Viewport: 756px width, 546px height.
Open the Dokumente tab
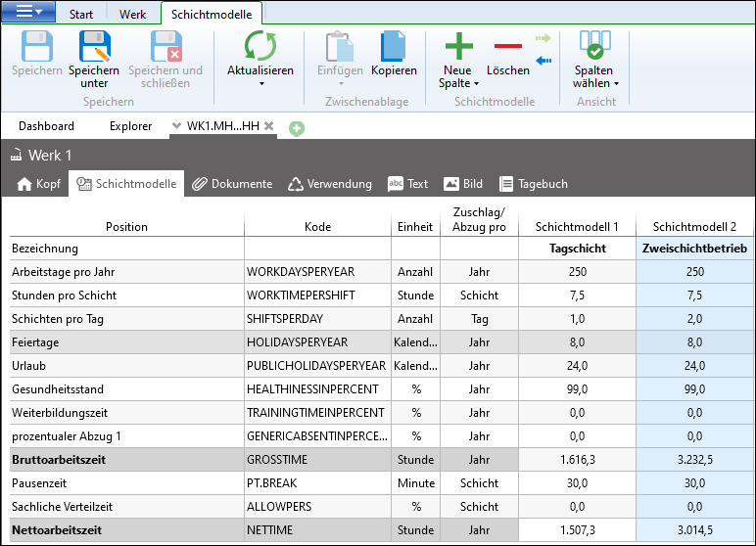click(x=232, y=184)
